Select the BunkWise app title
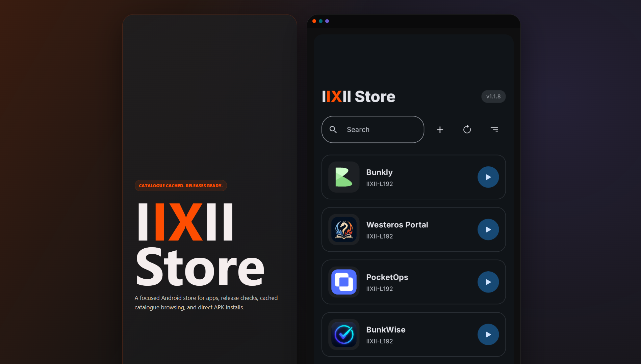This screenshot has width=641, height=364. [x=386, y=330]
